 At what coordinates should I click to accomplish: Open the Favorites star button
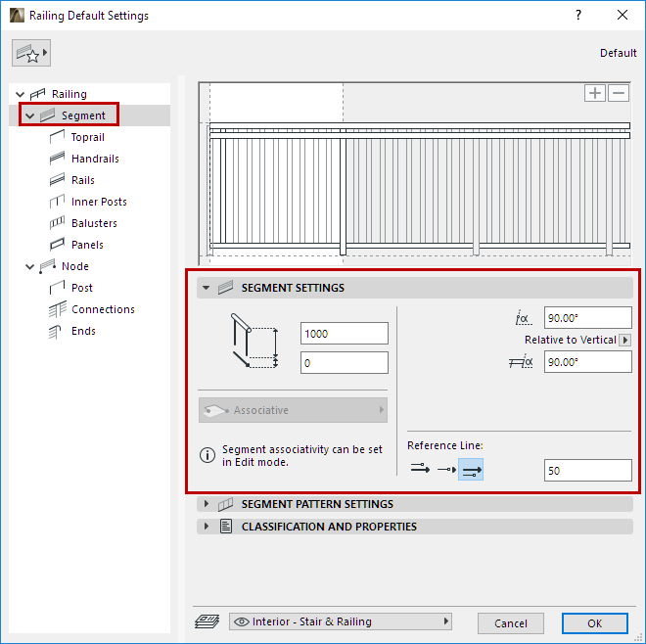point(31,53)
